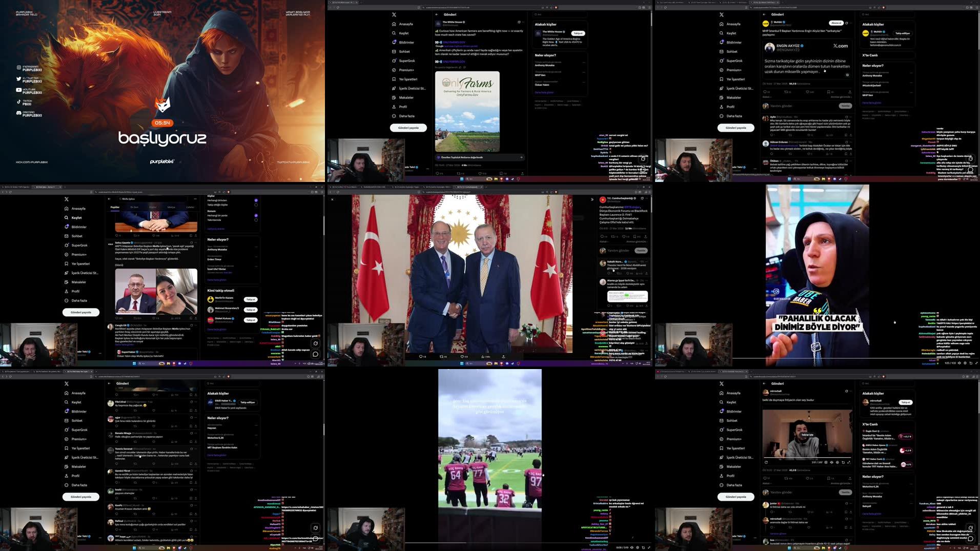Select the 'Herhangi birinden' people radio option
The height and width of the screenshot is (551, 980).
[256, 200]
